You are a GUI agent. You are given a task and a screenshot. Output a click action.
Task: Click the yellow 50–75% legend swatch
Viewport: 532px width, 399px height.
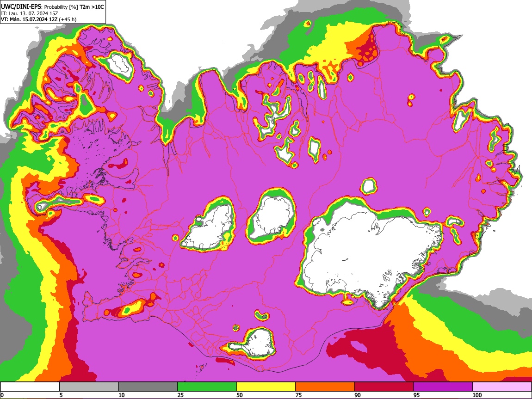pos(266,387)
